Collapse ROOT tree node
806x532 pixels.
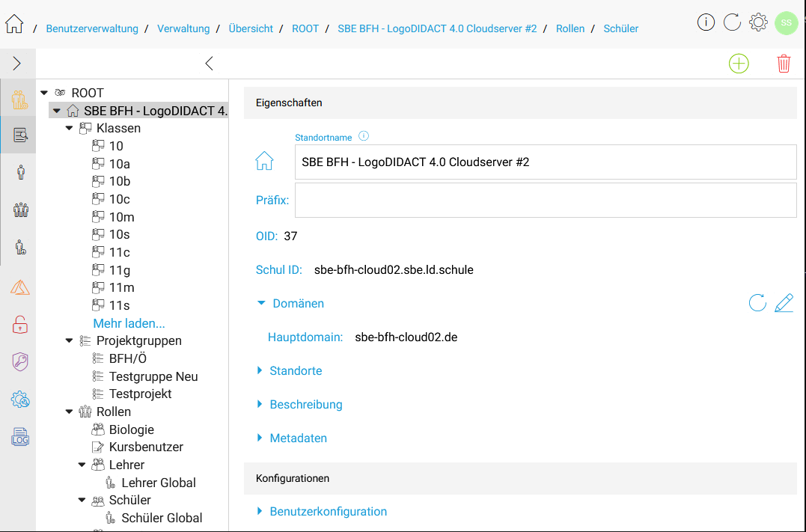[x=44, y=93]
